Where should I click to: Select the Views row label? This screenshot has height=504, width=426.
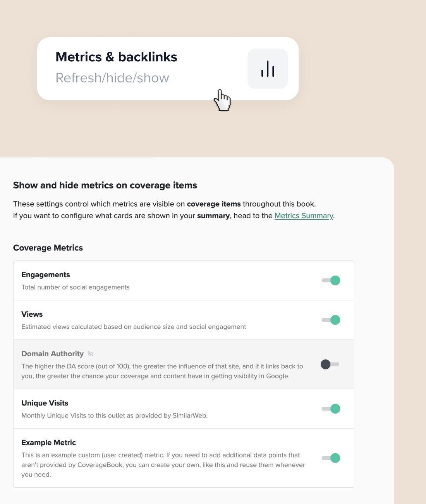pyautogui.click(x=32, y=314)
